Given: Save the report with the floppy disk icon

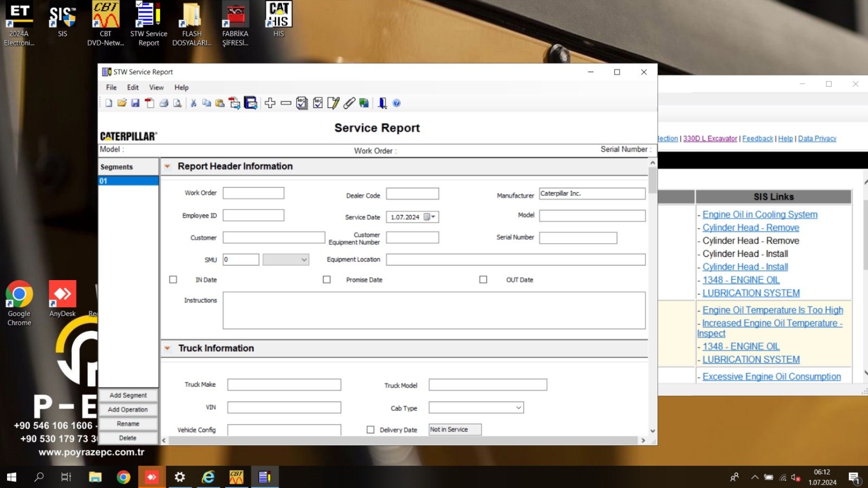Looking at the screenshot, I should (x=136, y=103).
